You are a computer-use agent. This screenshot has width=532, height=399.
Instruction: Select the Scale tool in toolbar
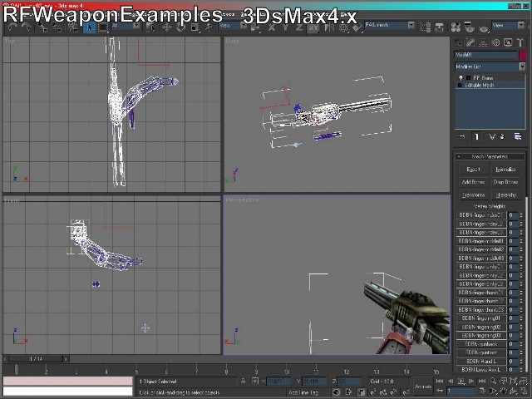click(195, 27)
